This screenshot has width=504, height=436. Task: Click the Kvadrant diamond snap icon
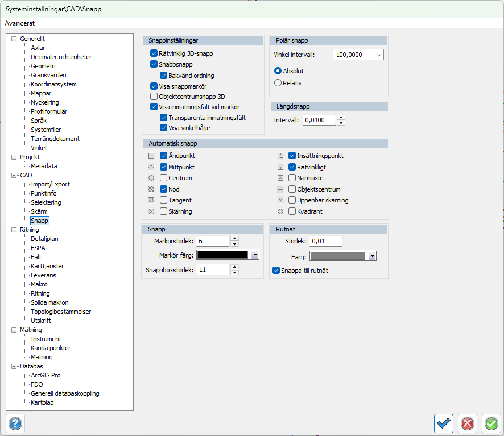tap(280, 211)
